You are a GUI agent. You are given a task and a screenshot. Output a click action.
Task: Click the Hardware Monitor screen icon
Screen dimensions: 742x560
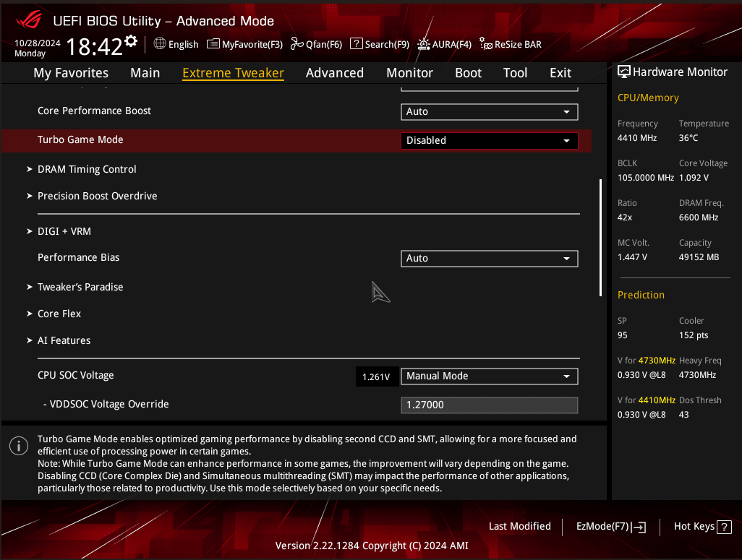coord(623,72)
